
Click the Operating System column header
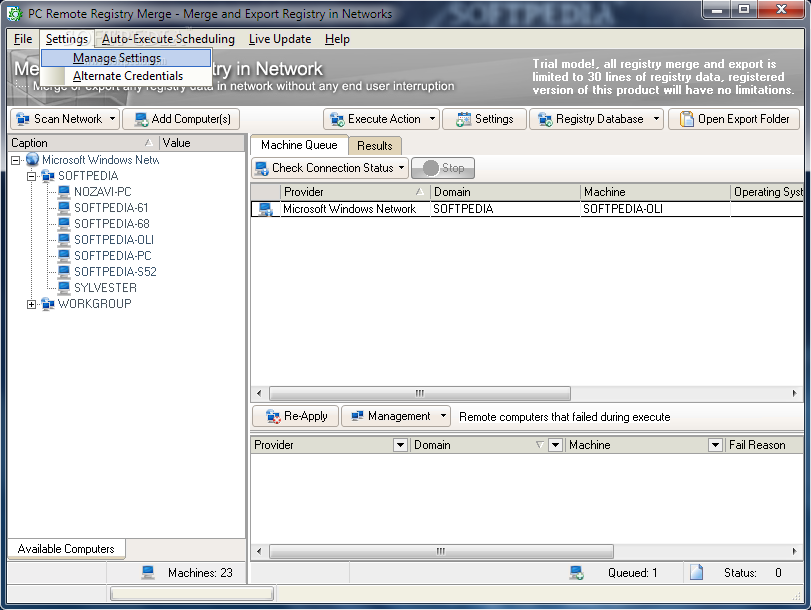click(768, 192)
